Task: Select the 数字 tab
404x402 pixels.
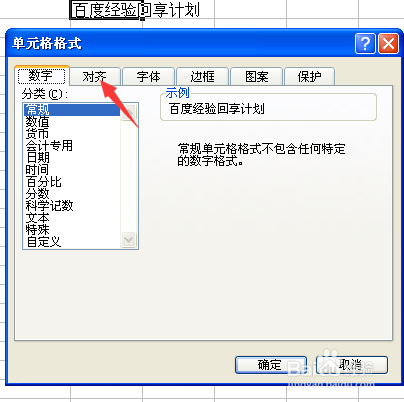Action: [41, 76]
